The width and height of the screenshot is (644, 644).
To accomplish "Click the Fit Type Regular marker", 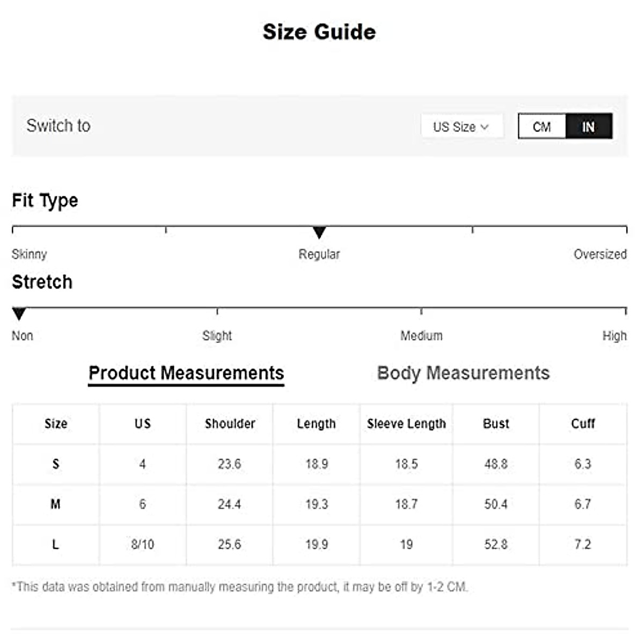I will [x=319, y=233].
